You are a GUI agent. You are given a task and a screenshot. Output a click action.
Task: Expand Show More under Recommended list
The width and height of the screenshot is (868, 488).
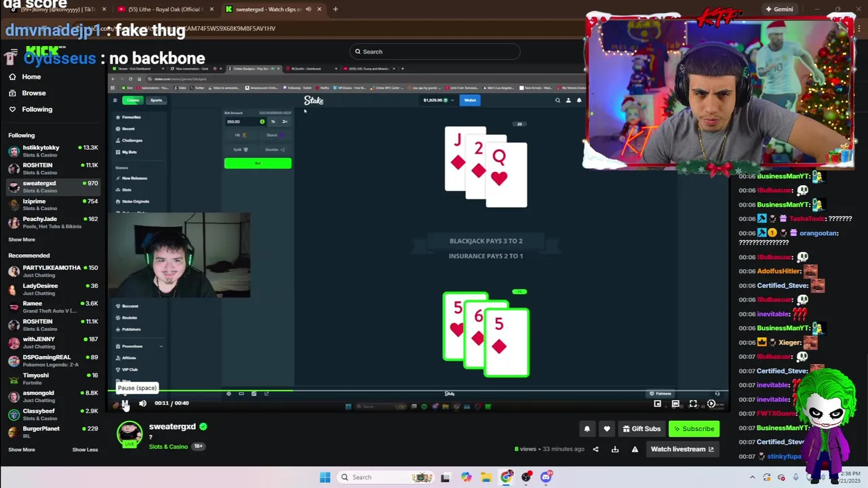(22, 449)
